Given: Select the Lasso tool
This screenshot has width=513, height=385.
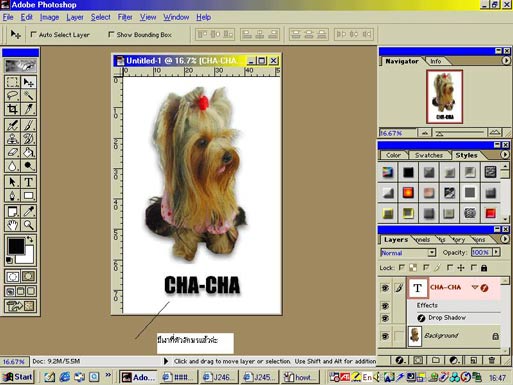Looking at the screenshot, I should coord(12,95).
